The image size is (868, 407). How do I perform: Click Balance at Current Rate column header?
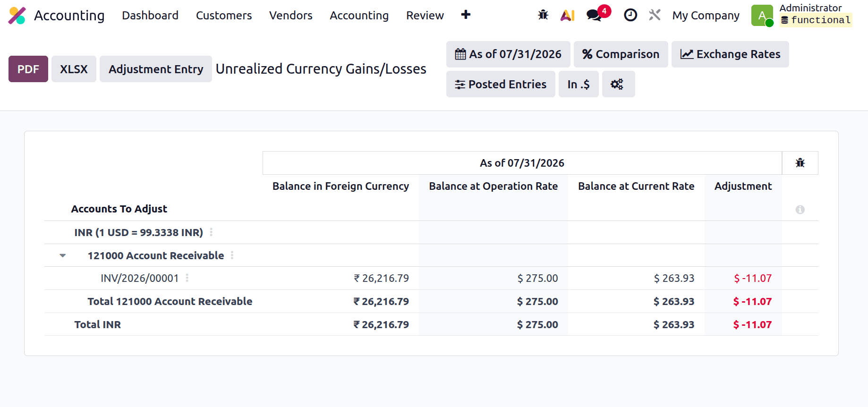[x=636, y=186]
